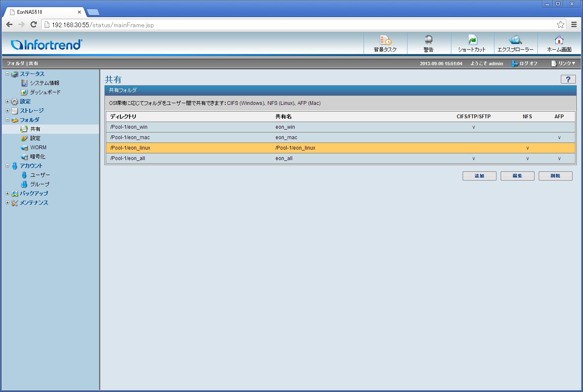Collapse the ステータス tree node
Viewport: 583px width, 392px height.
coord(7,74)
